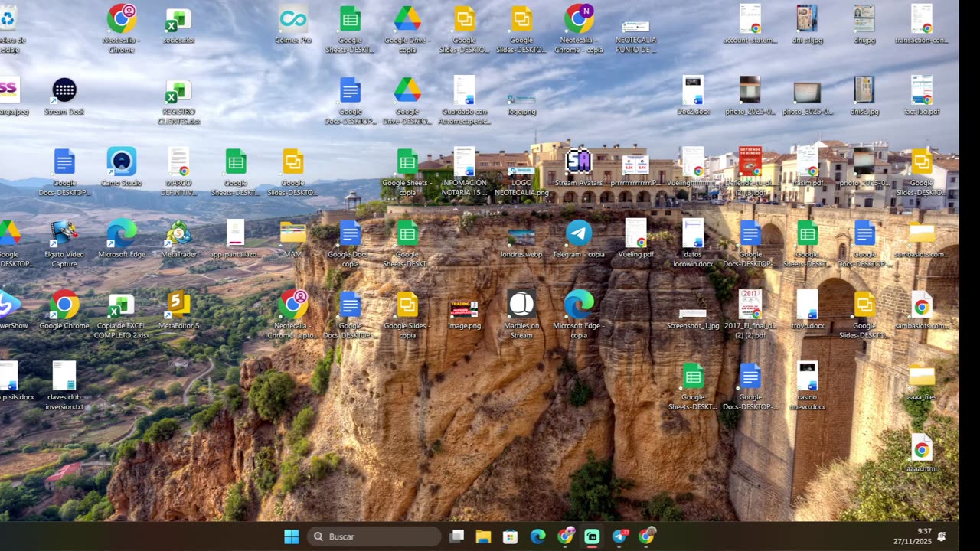Open the Windows Start menu
The height and width of the screenshot is (551, 980).
292,536
